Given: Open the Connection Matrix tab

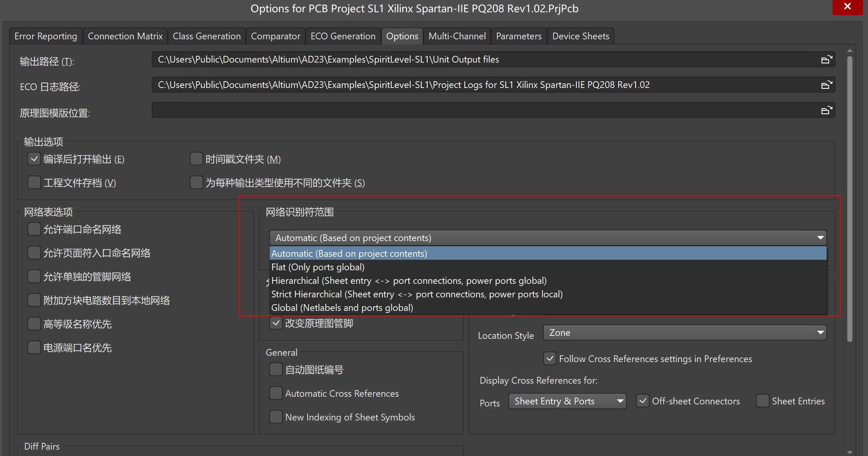Looking at the screenshot, I should (125, 36).
